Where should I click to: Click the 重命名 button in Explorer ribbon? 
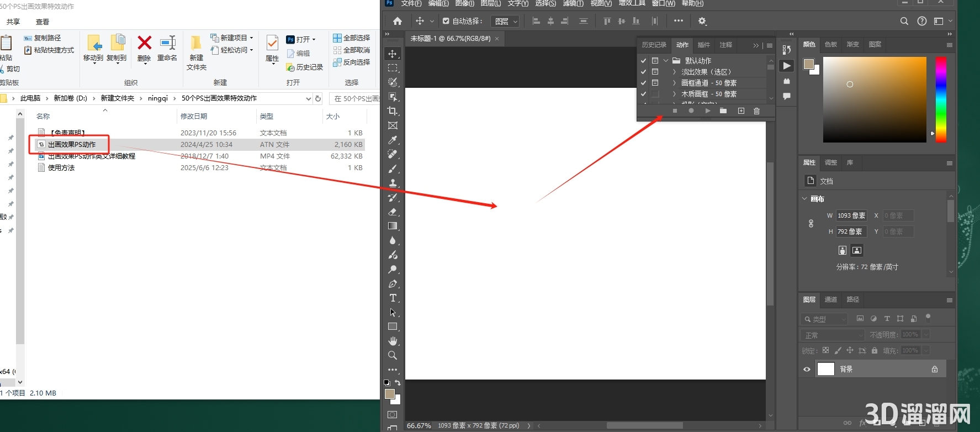point(167,49)
